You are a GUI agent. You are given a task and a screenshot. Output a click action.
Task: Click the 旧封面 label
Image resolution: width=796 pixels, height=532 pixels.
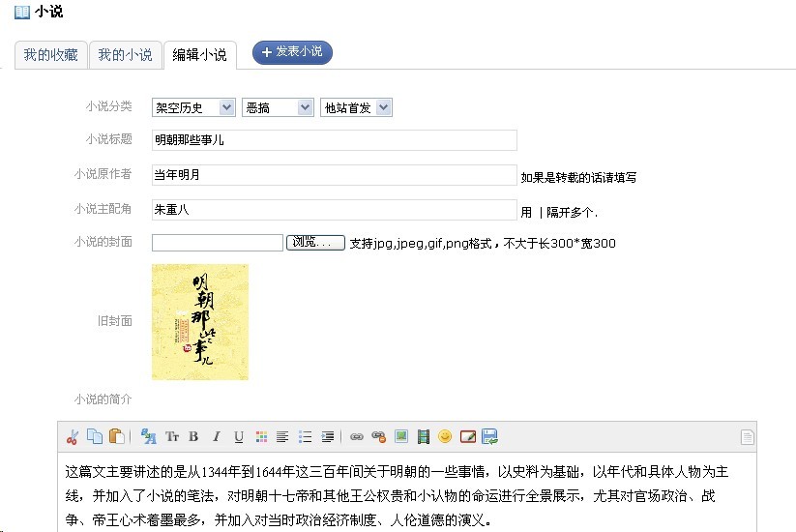[115, 321]
